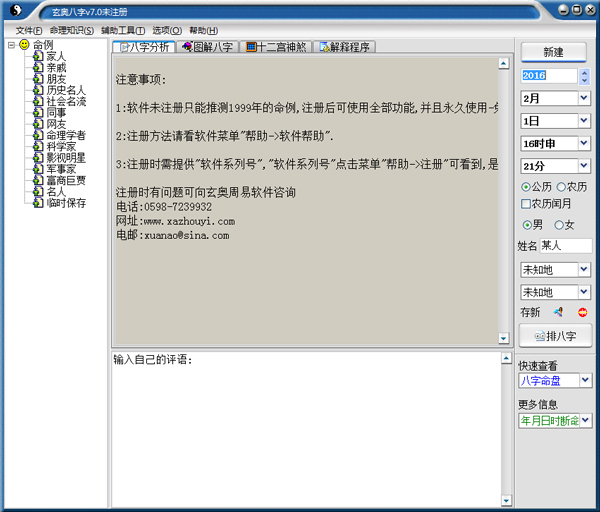
Task: Open the 文件(F) menu
Action: (x=29, y=31)
